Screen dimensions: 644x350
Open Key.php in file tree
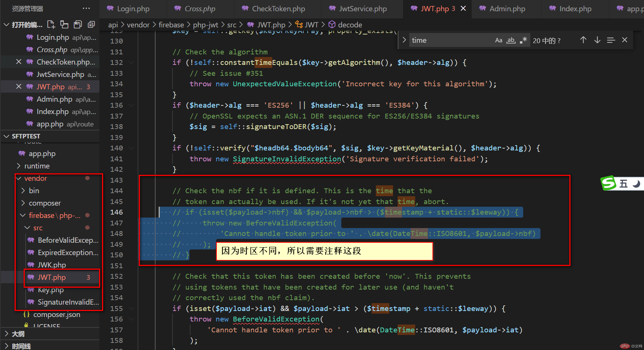tap(51, 290)
